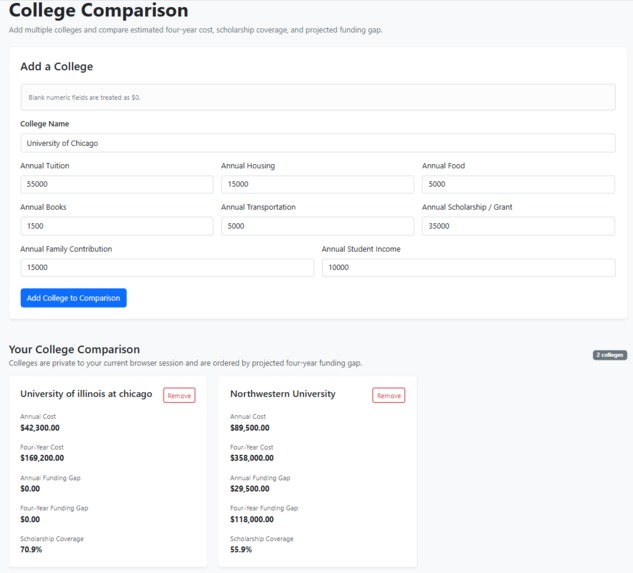633x573 pixels.
Task: Remove the Northwestern University card
Action: 389,395
